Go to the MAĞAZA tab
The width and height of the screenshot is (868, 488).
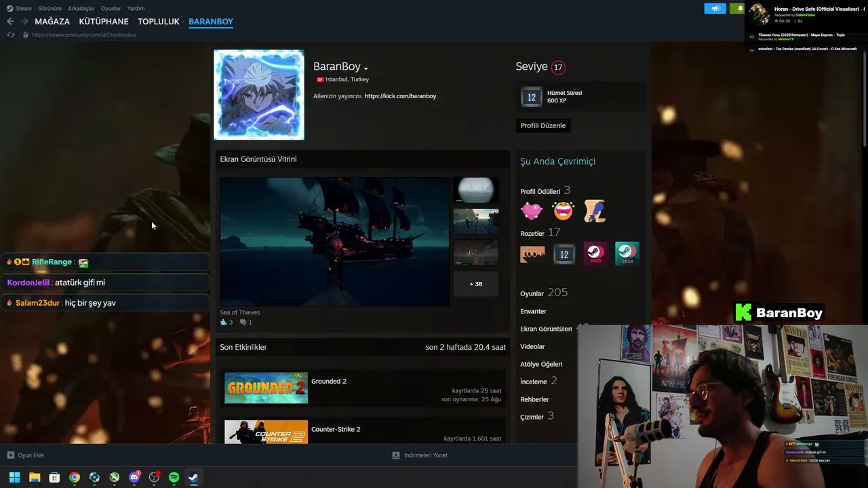coord(52,22)
